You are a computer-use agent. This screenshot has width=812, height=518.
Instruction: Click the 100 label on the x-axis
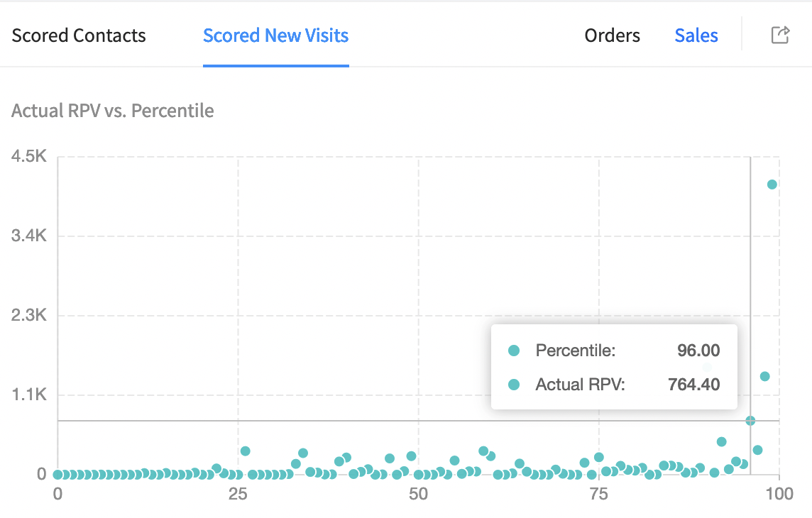[x=779, y=494]
